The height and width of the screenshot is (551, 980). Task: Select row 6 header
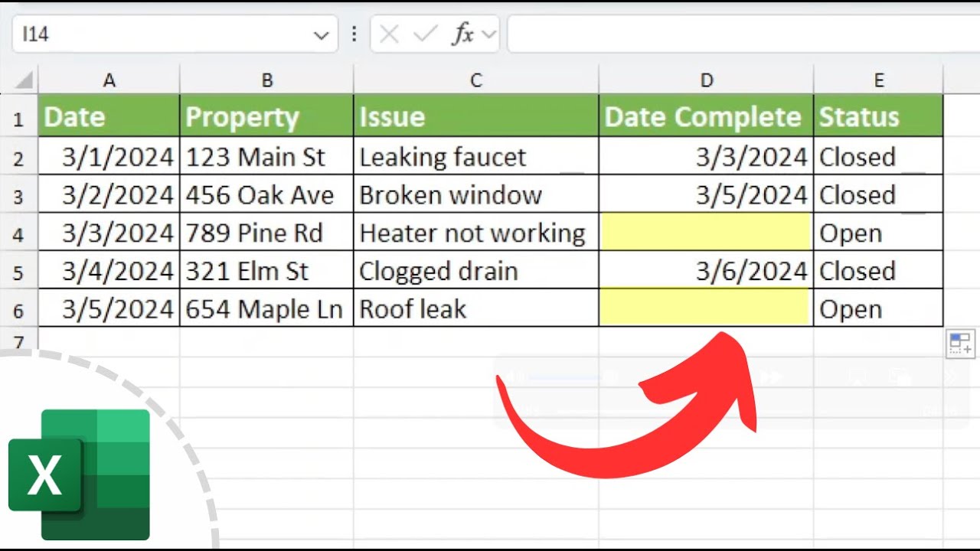[18, 310]
